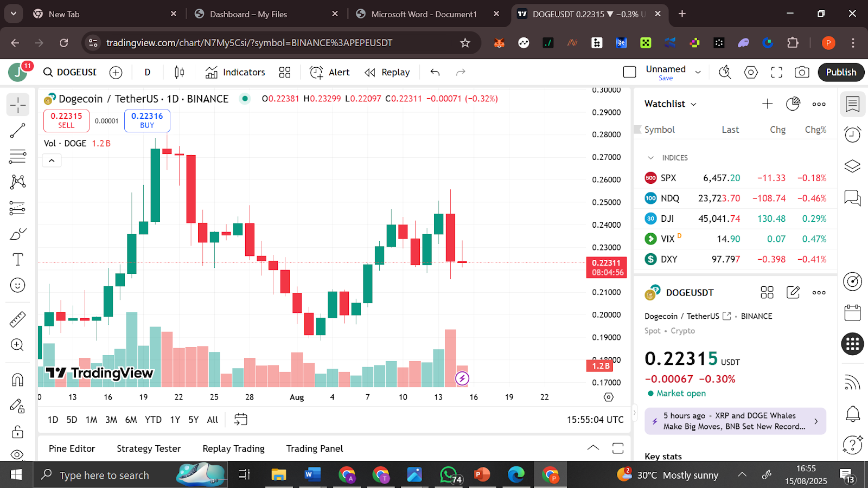Open the help center icon
The width and height of the screenshot is (868, 488).
pyautogui.click(x=853, y=445)
